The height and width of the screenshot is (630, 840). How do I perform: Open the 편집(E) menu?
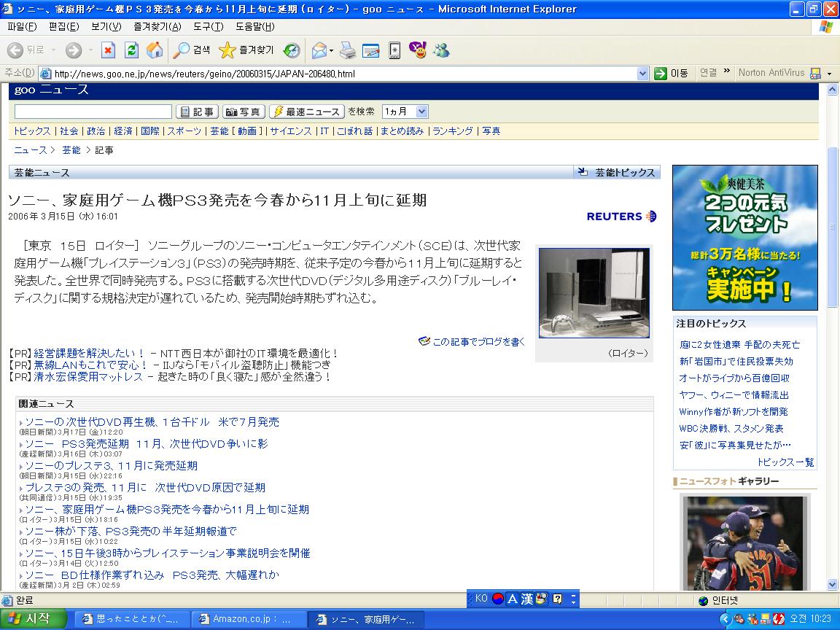click(x=63, y=27)
